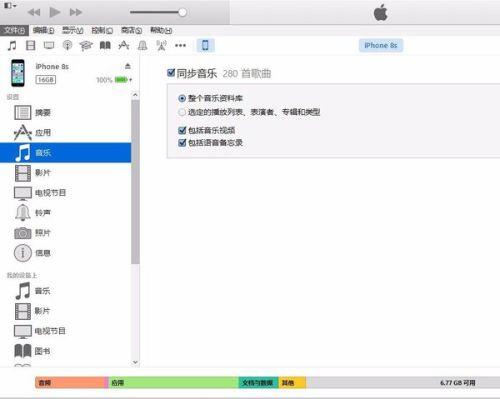Toggle 包括语音备忘录 checkbox
The width and height of the screenshot is (500, 399).
(182, 143)
